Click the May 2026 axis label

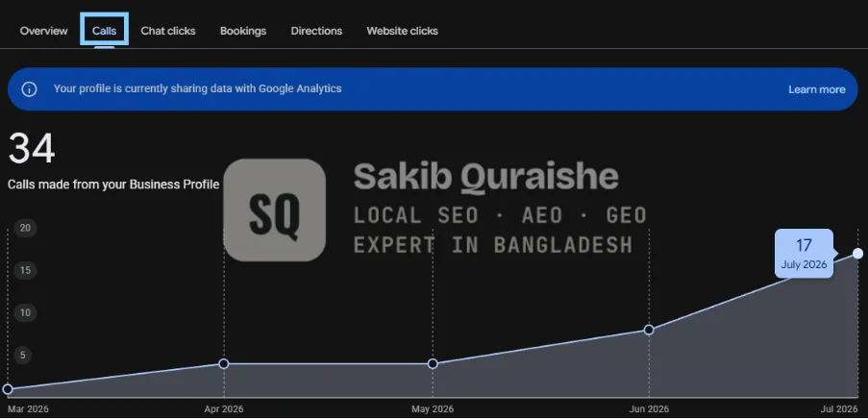tap(433, 409)
